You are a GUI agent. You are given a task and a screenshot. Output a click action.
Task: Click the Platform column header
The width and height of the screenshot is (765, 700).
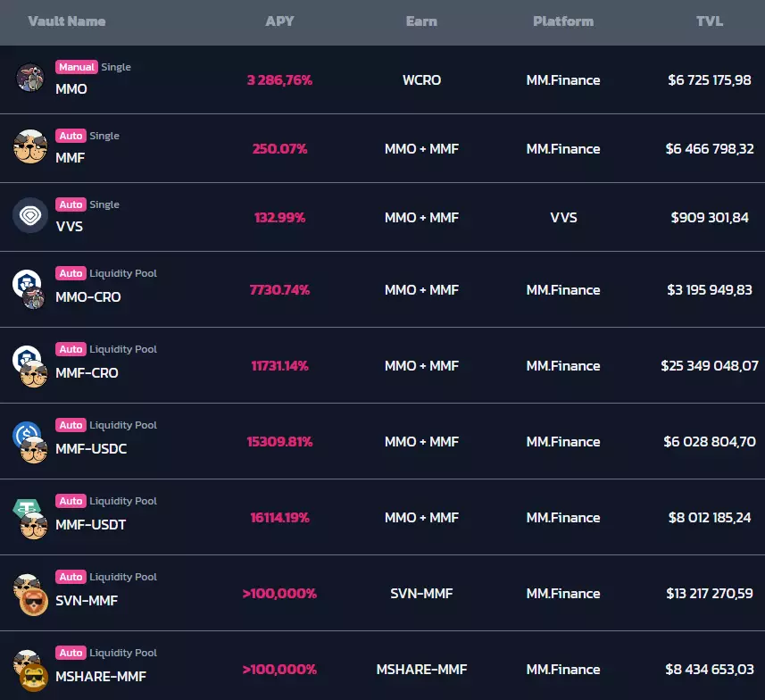tap(563, 21)
